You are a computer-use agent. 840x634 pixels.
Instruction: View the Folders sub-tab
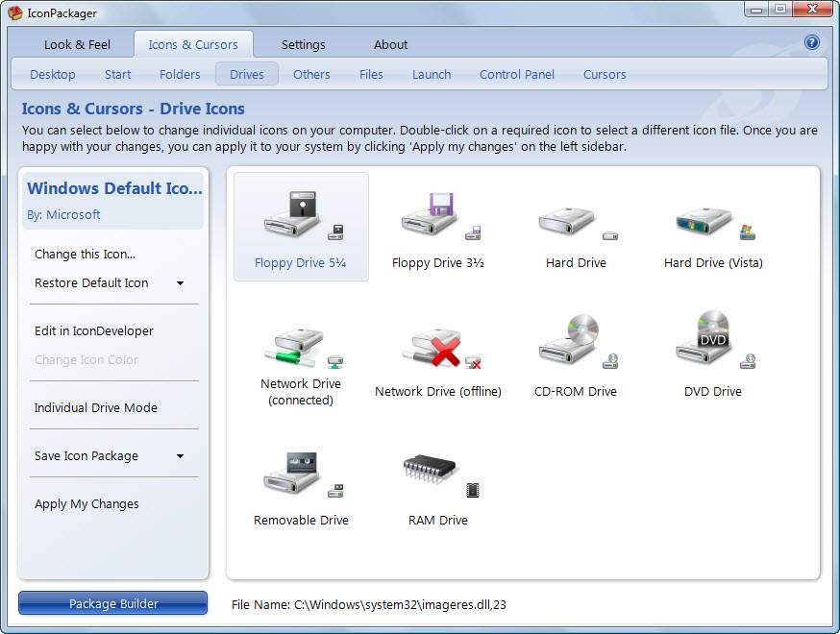pyautogui.click(x=180, y=74)
